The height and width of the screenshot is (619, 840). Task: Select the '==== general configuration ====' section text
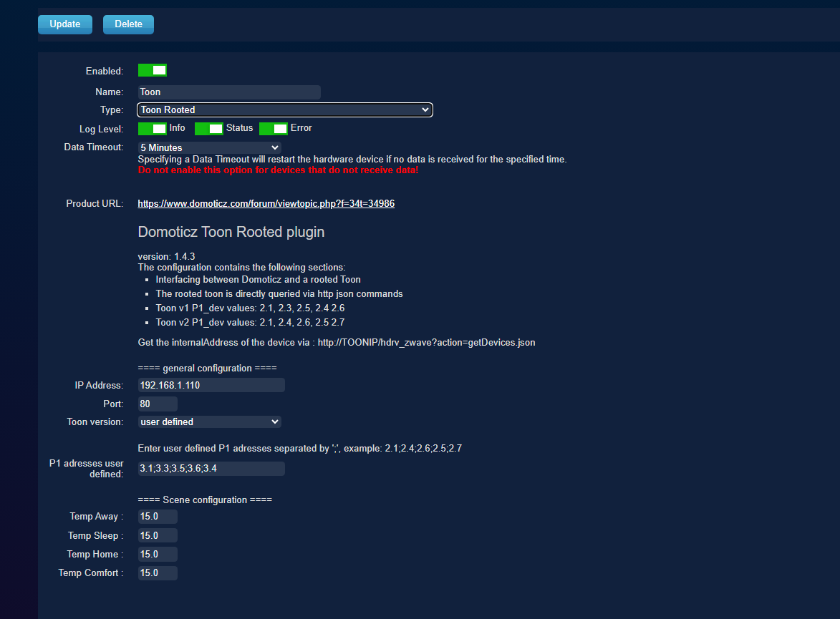tap(208, 369)
